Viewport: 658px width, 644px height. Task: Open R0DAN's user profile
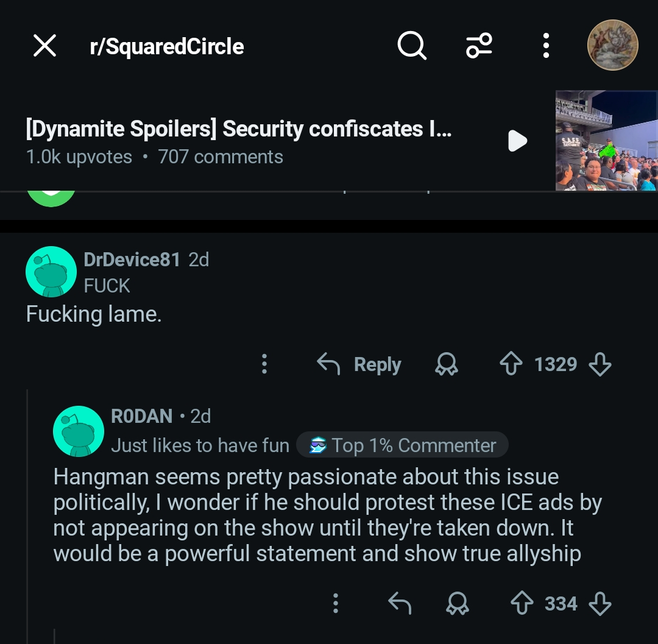[141, 416]
